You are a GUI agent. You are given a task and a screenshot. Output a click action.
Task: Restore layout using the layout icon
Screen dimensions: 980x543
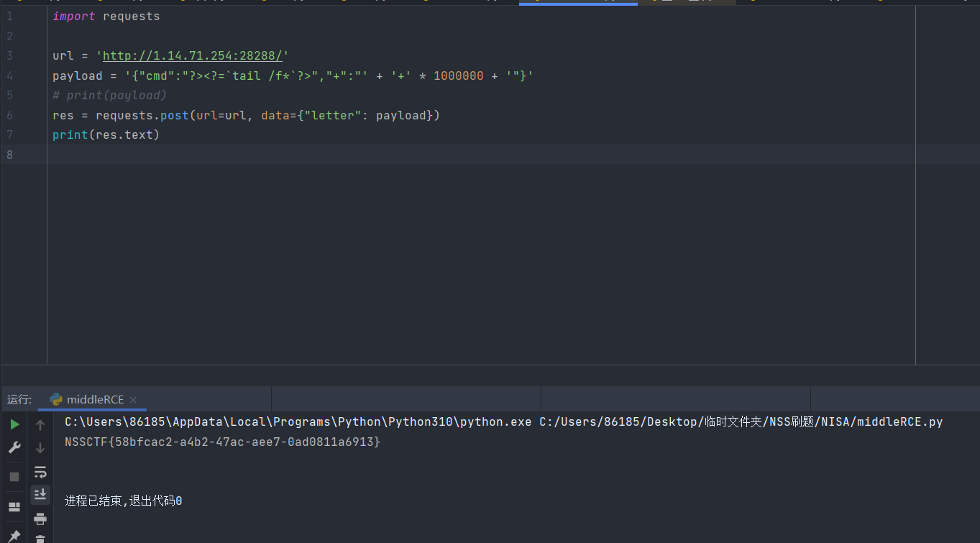14,507
